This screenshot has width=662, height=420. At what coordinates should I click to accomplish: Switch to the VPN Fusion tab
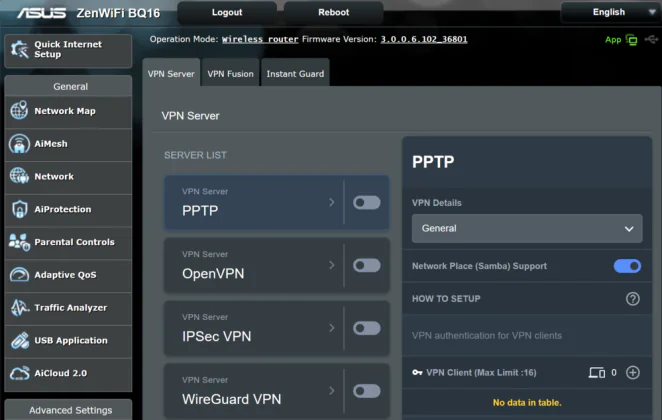[x=230, y=73]
